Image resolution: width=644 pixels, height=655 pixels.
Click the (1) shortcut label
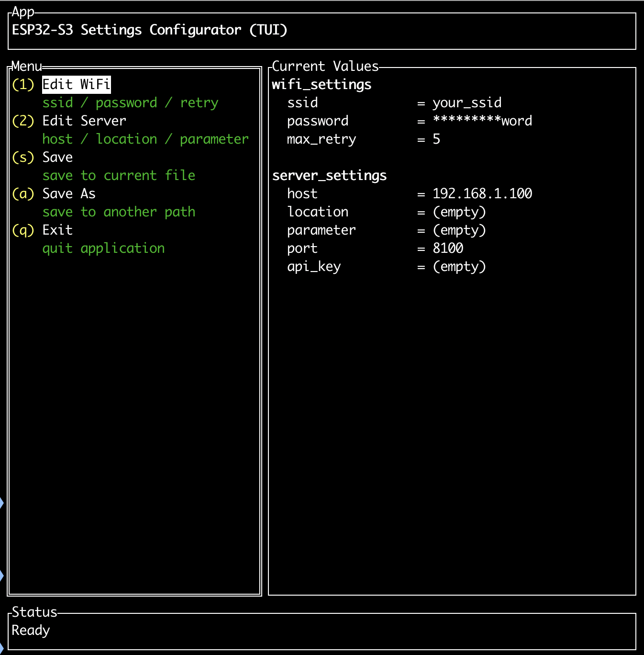click(x=23, y=84)
